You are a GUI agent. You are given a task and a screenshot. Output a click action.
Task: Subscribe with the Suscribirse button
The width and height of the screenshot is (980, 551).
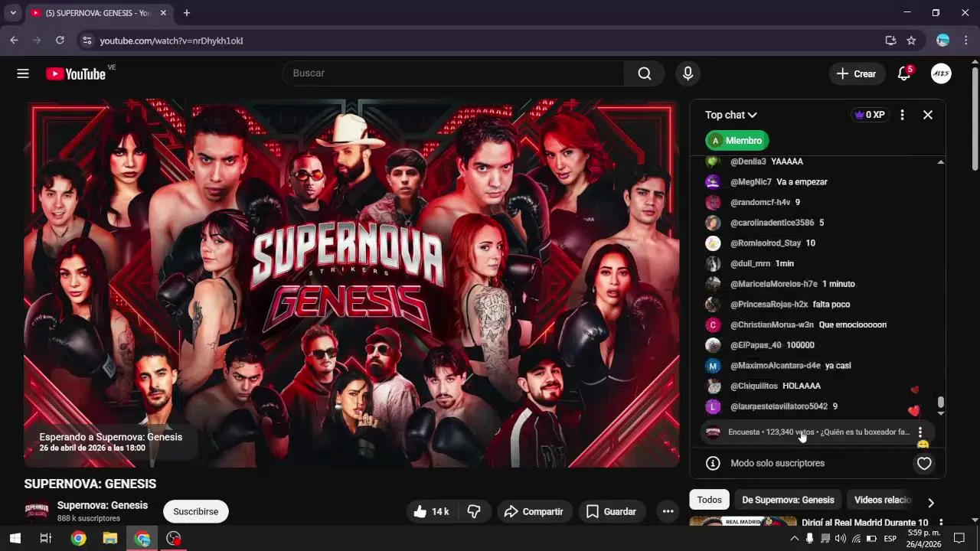pyautogui.click(x=196, y=511)
